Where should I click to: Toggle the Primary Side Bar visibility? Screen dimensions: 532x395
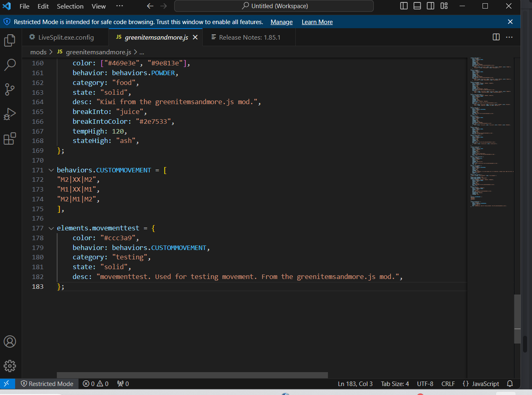[404, 6]
